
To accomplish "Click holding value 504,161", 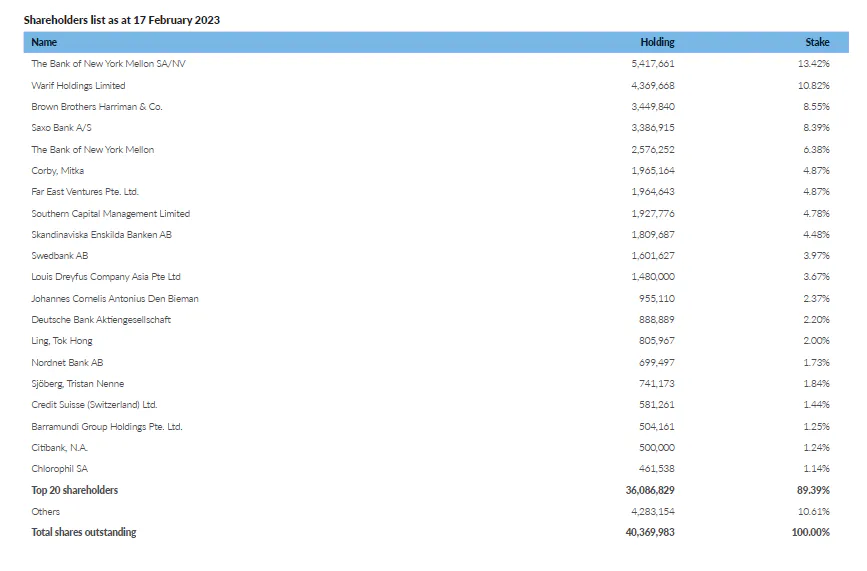I will tap(657, 427).
